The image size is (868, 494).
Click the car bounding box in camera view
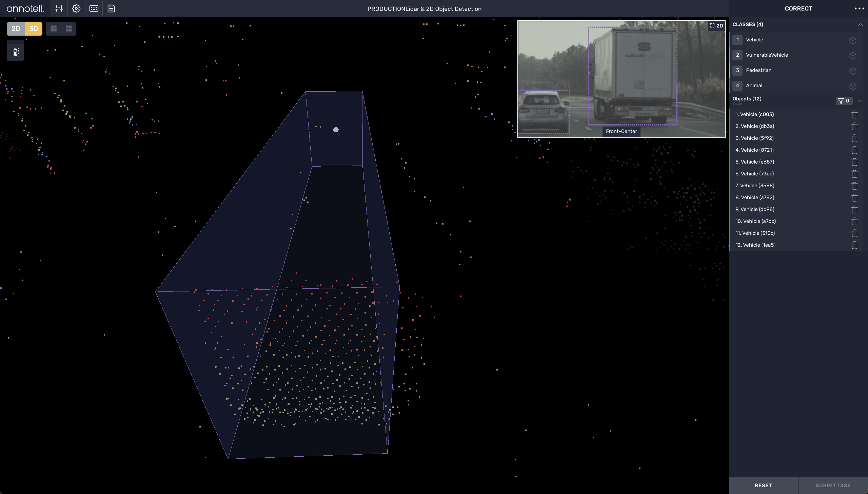(544, 112)
